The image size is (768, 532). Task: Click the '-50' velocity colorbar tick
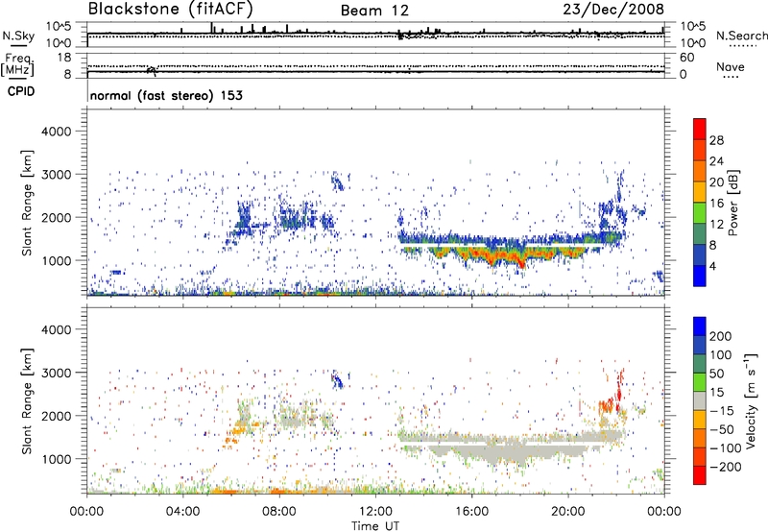tap(721, 429)
